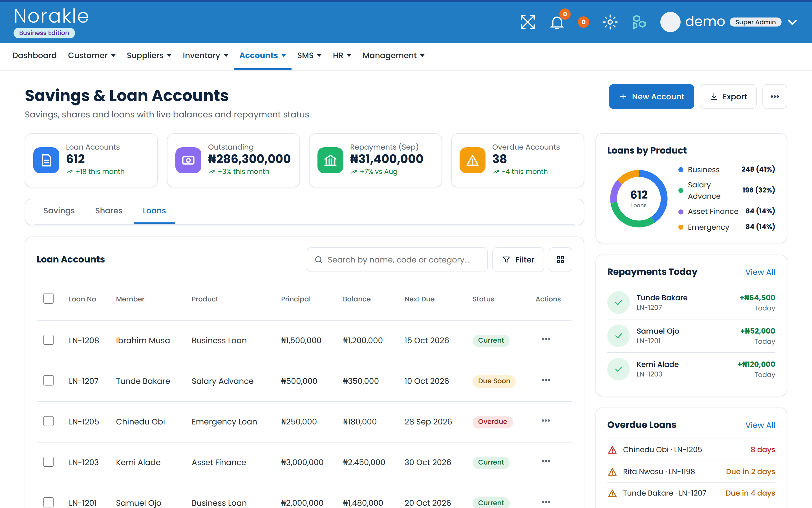Open actions menu for LN-1201 row
Viewport: 812px width, 508px height.
[546, 502]
